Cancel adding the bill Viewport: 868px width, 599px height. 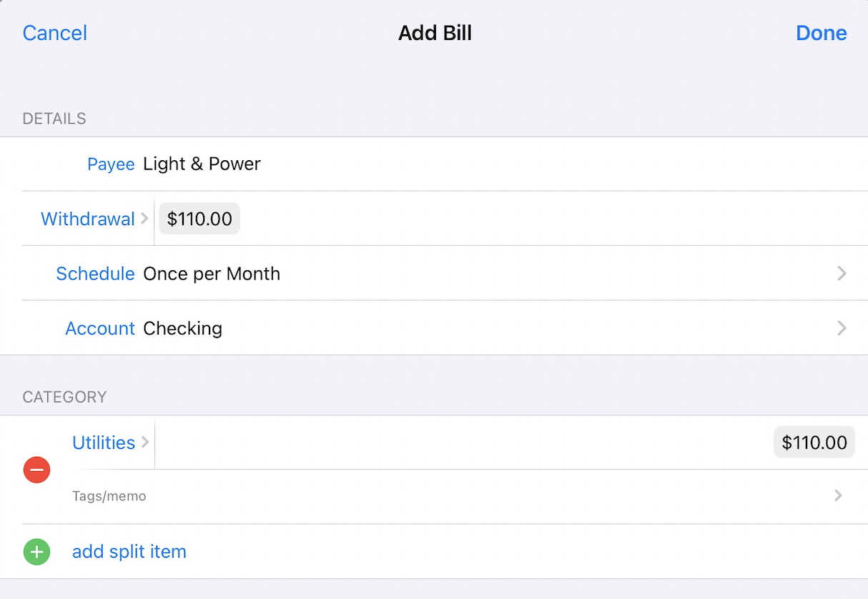pyautogui.click(x=55, y=33)
